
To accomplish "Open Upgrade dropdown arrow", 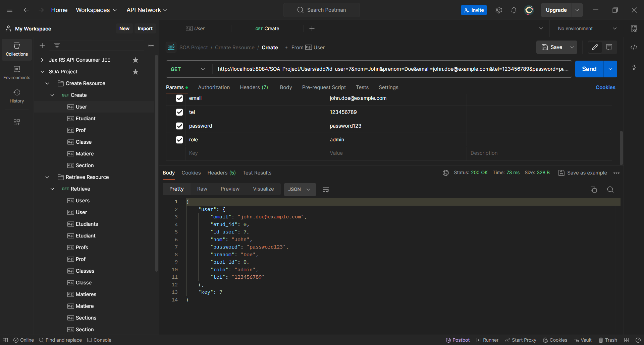I will pyautogui.click(x=577, y=10).
